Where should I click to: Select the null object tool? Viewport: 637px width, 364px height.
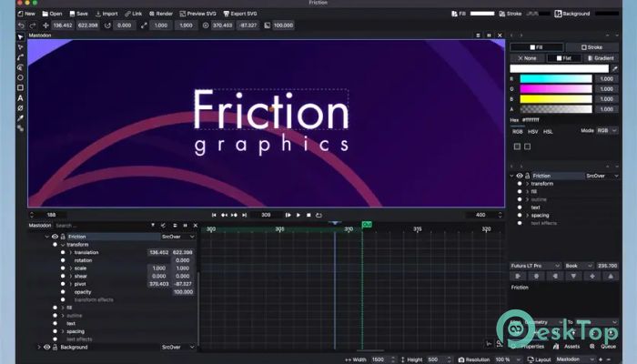pyautogui.click(x=20, y=108)
